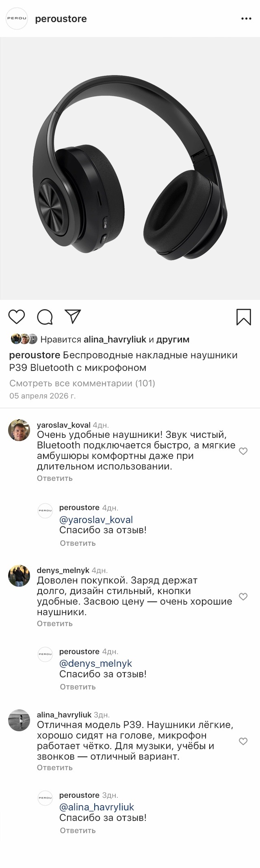Open alina_havryliuk's profile picture
This screenshot has width=260, height=868.
click(x=19, y=720)
